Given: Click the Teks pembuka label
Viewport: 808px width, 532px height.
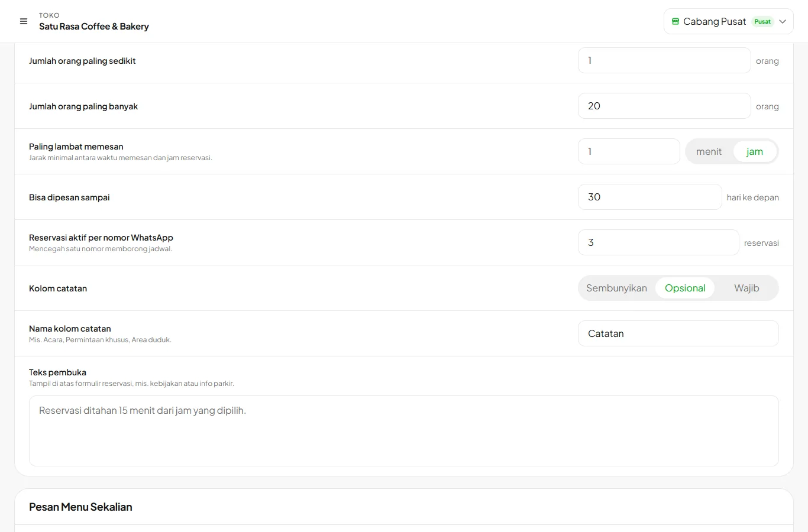Looking at the screenshot, I should [57, 372].
